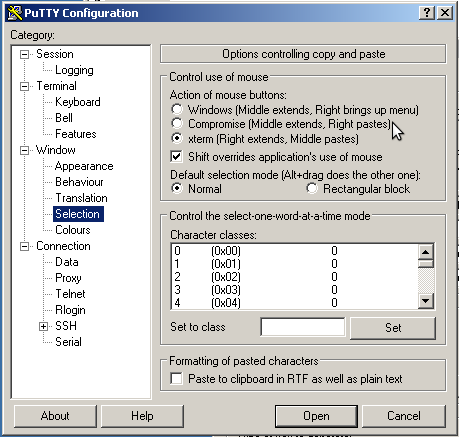Click the Help button

coord(142,416)
